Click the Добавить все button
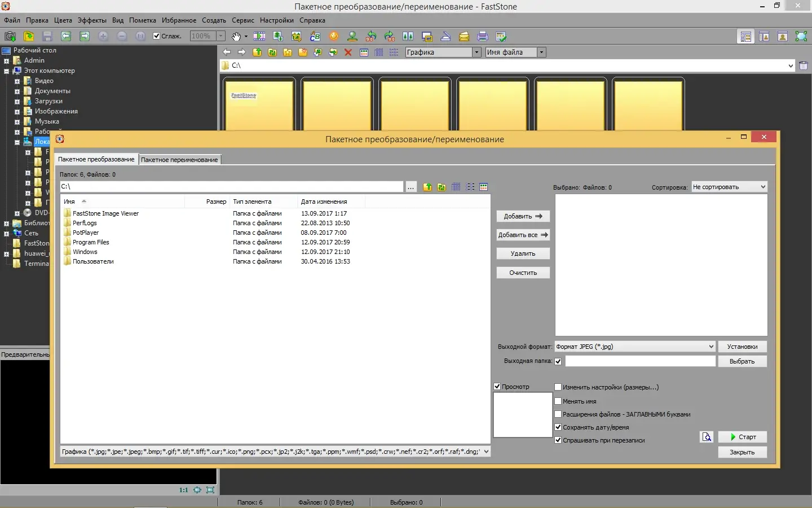812x508 pixels. (x=523, y=235)
